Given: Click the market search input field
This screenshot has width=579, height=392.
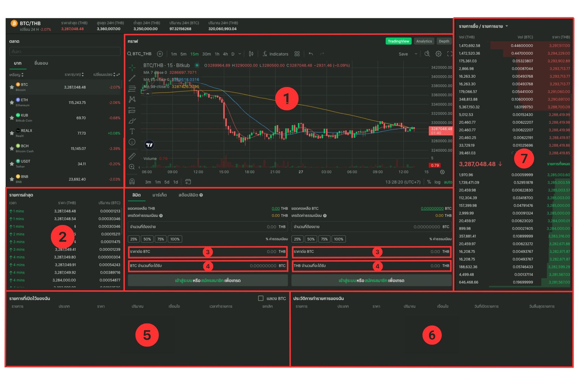Looking at the screenshot, I should [65, 52].
